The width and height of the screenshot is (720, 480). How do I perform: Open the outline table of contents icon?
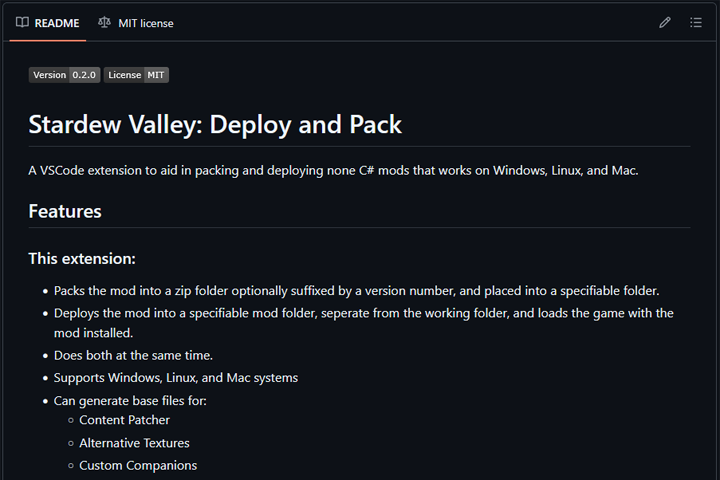(x=697, y=22)
